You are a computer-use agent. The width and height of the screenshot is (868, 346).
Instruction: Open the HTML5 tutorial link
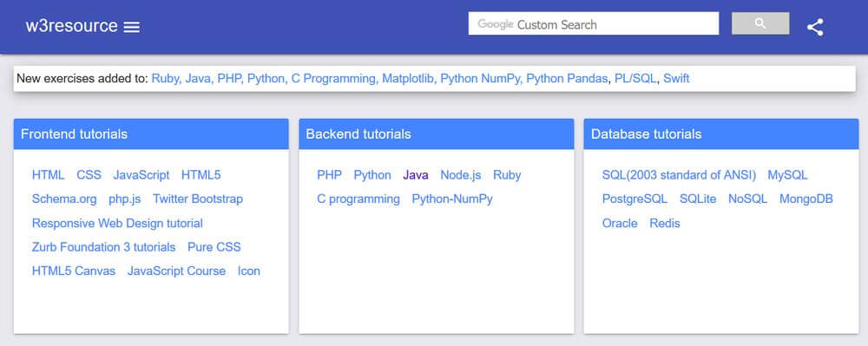pos(201,175)
